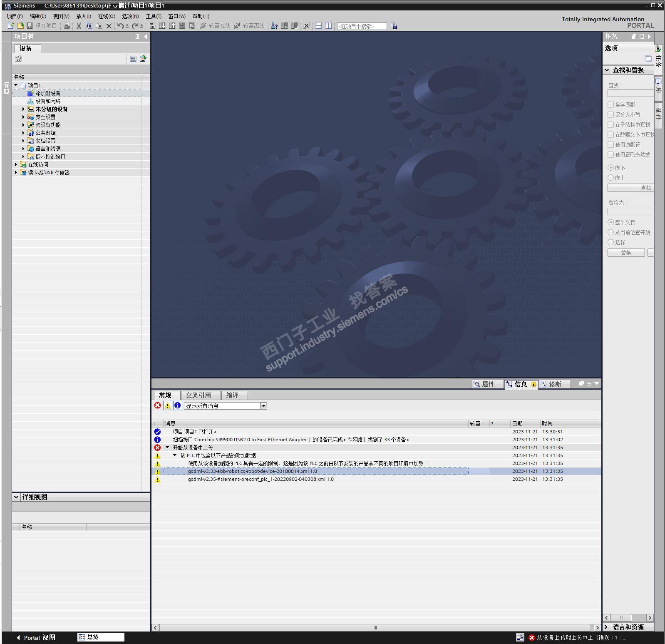Open the 工具(T) menu
The height and width of the screenshot is (644, 665).
coord(154,16)
